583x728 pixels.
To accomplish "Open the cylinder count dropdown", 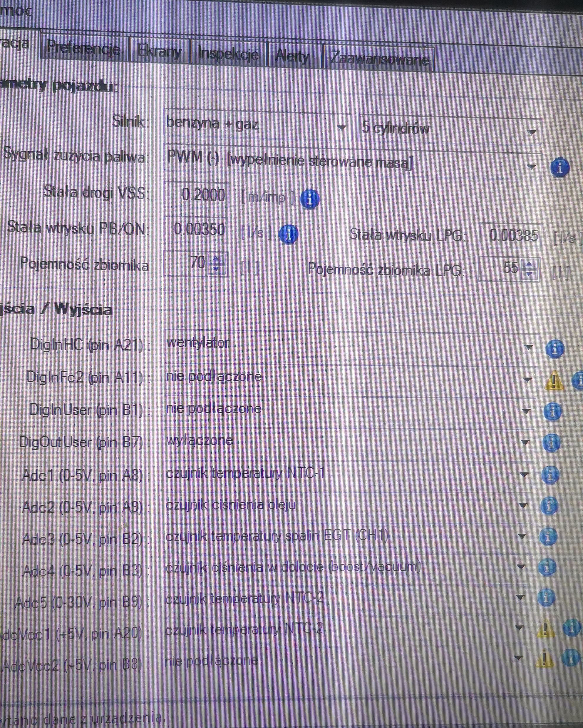I will tap(450, 130).
